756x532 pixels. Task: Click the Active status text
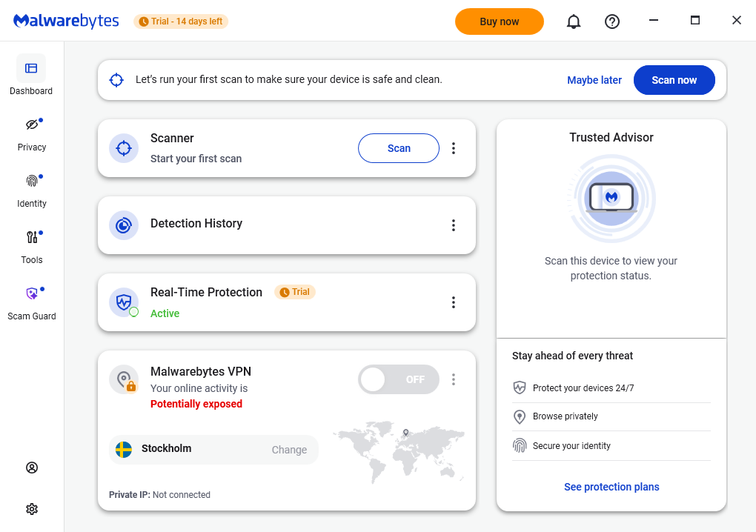pos(165,313)
